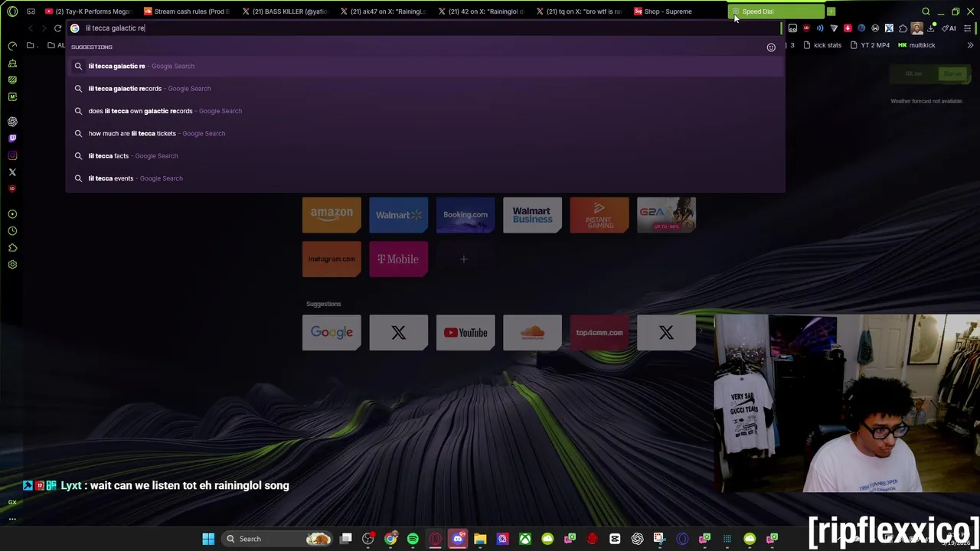Switch to ak47 on X tab
The image size is (980, 551).
(384, 11)
